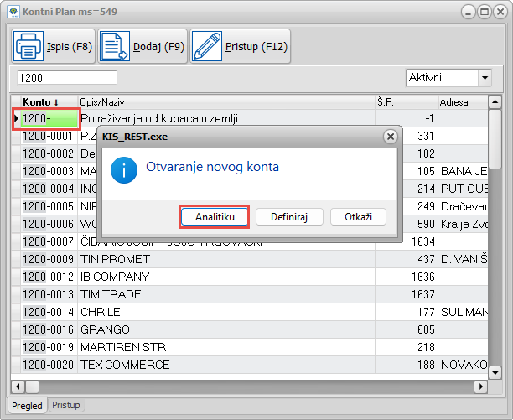Open Pristup (F12) pencil button
This screenshot has width=513, height=420.
[x=240, y=47]
